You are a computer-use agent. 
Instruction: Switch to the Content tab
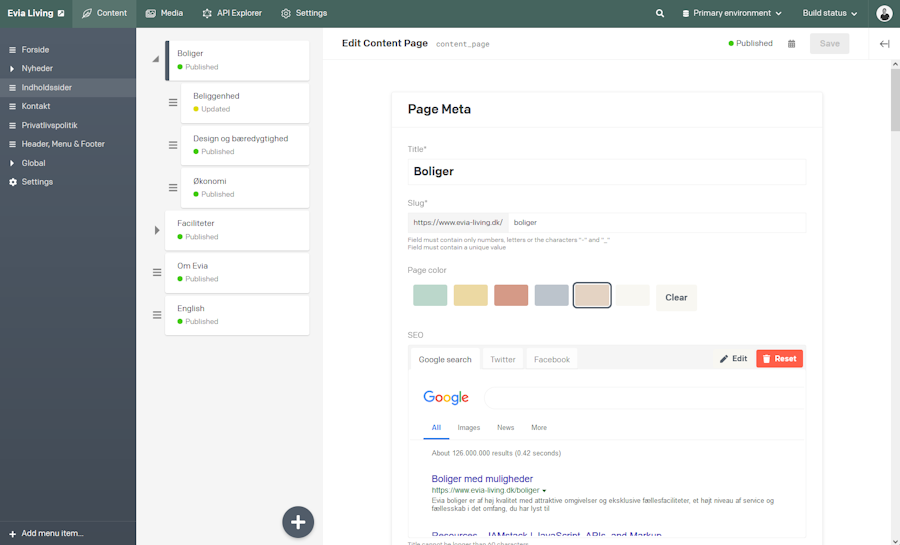[104, 13]
